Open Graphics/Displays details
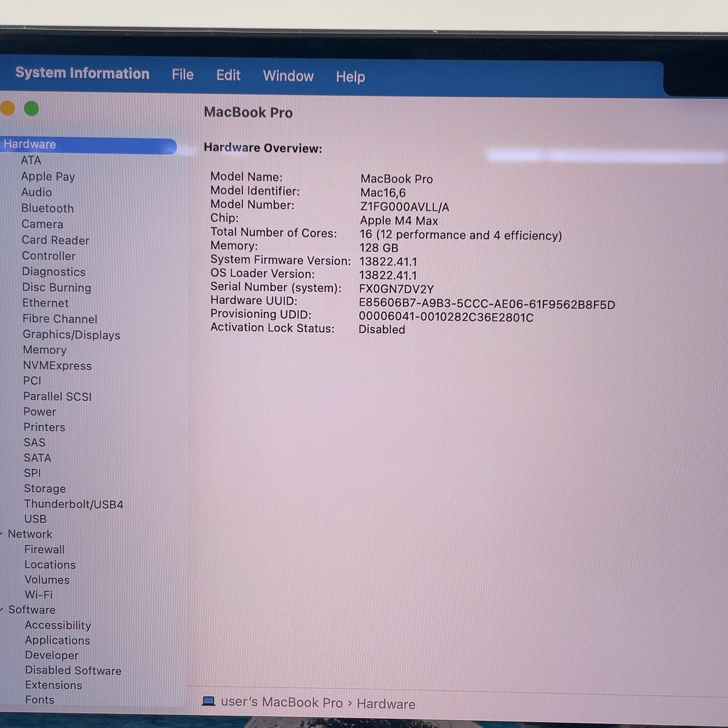Image resolution: width=728 pixels, height=728 pixels. pyautogui.click(x=72, y=335)
